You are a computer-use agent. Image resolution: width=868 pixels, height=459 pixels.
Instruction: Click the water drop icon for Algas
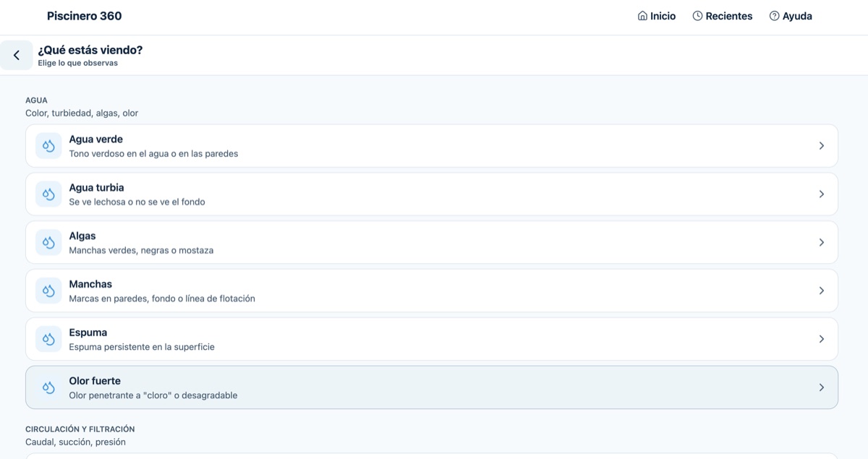coord(48,243)
